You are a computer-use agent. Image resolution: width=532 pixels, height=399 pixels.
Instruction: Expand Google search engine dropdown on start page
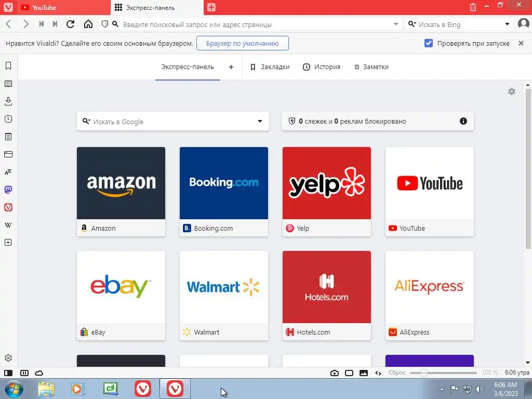coord(260,121)
